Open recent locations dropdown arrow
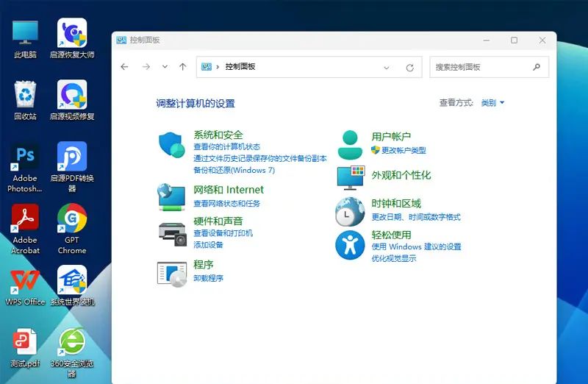Viewport: 588px width, 384px height. [165, 67]
